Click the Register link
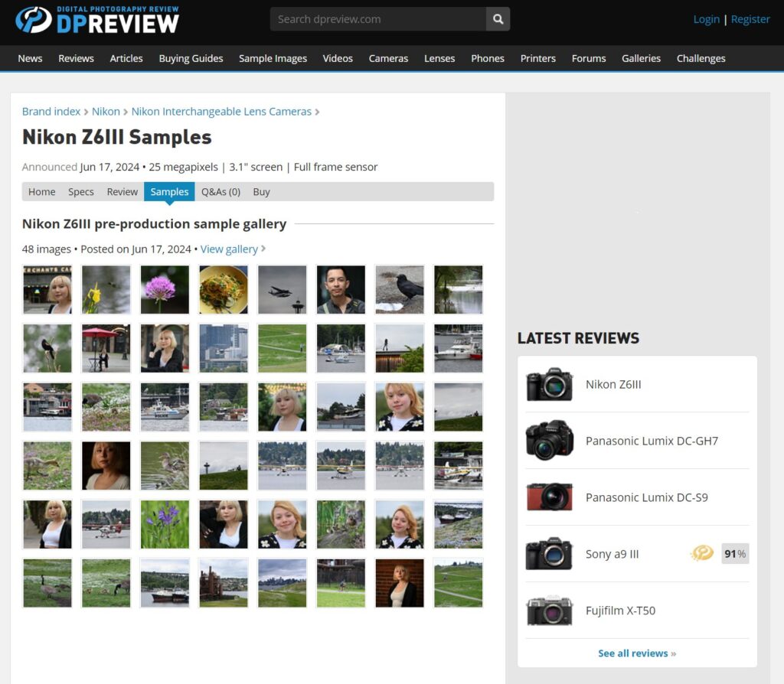The width and height of the screenshot is (784, 684). 750,19
